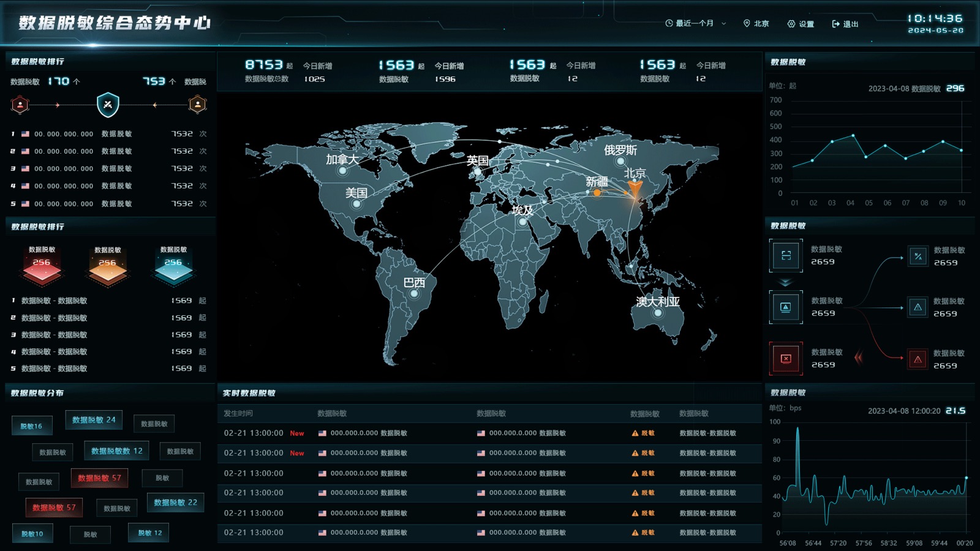Viewport: 980px width, 551px height.
Task: Click the US flag in rank 5 IP row
Action: 25,204
